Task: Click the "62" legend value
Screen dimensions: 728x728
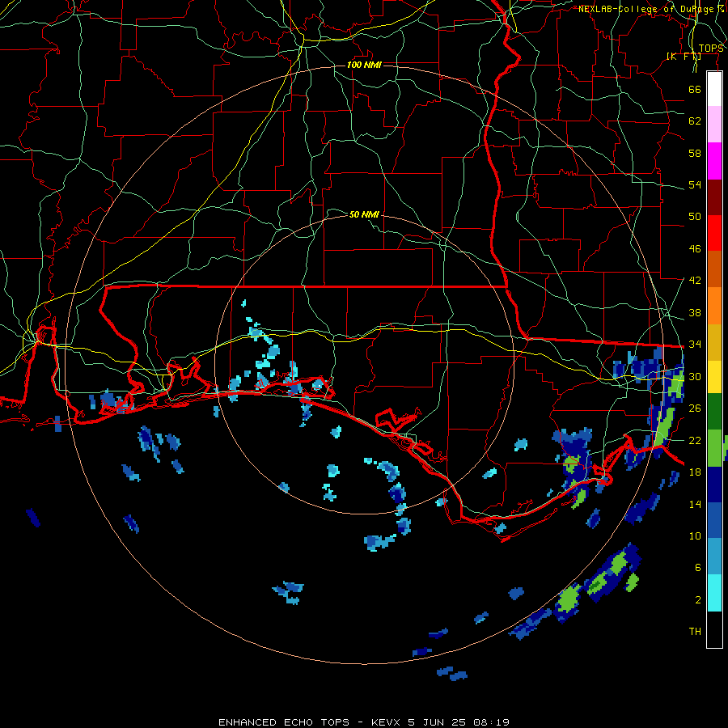Action: [x=695, y=121]
